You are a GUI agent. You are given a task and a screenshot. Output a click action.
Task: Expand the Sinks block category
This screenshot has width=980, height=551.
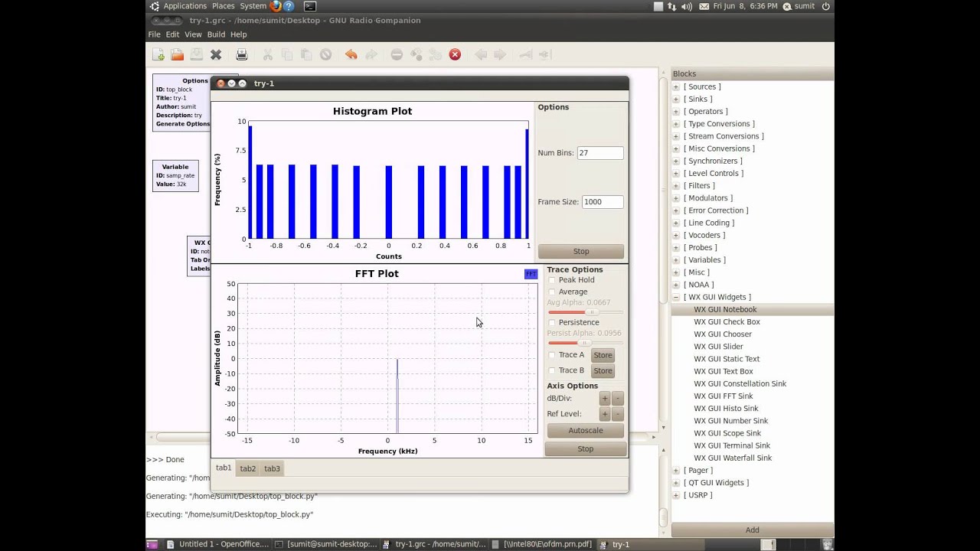click(676, 99)
